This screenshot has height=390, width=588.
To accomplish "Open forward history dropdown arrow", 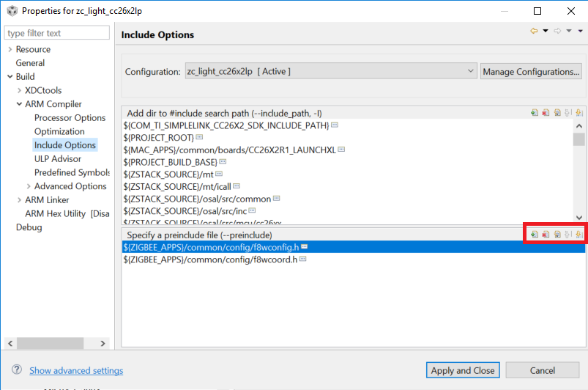I will point(569,31).
